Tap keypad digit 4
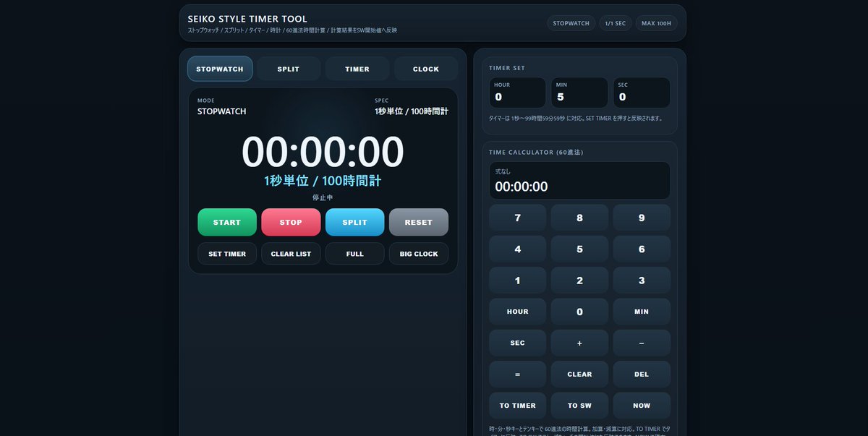 pos(517,249)
